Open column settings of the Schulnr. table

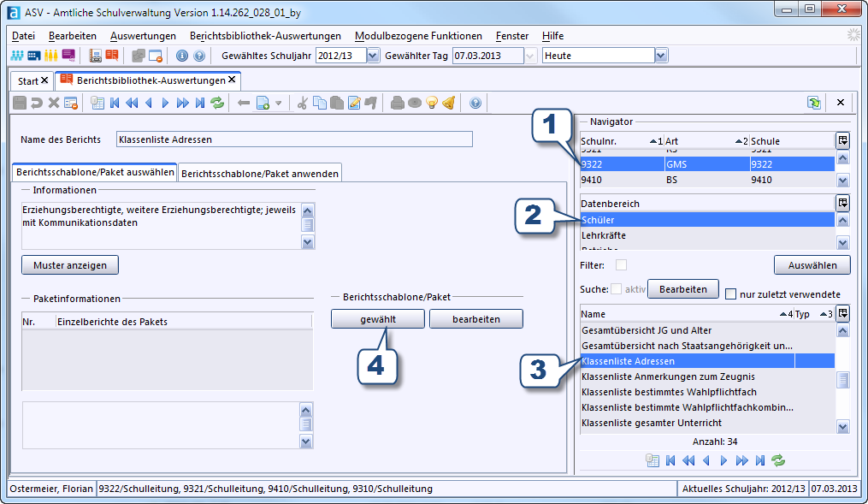[x=842, y=140]
